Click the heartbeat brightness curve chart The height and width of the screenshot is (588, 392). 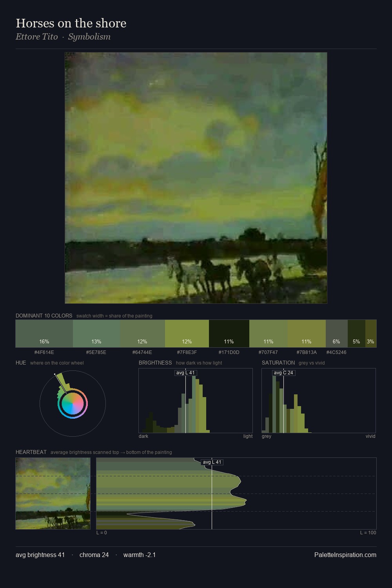(x=236, y=494)
